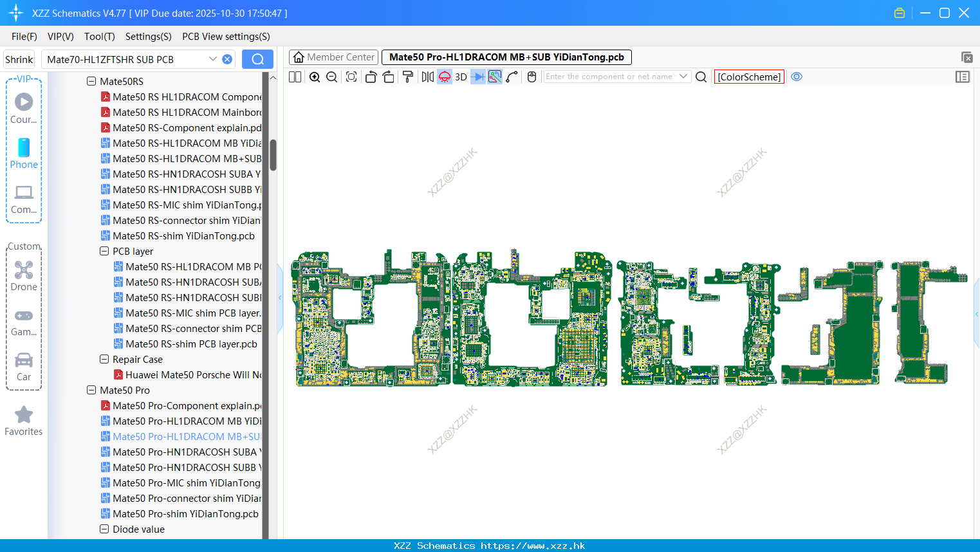Open Mate50 Pro-connector shim YiDianTong file
Screen dimensions: 980x552
(x=181, y=498)
